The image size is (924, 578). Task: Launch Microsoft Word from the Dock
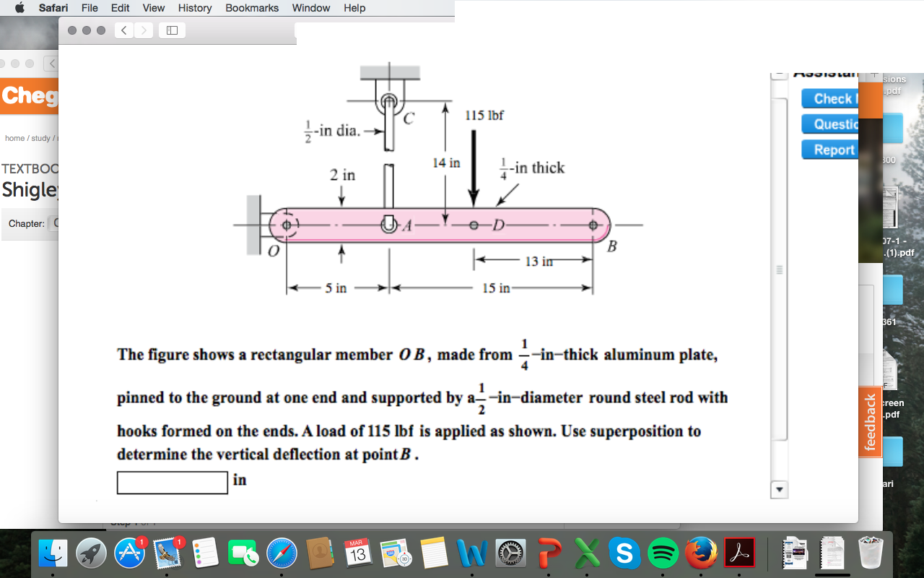click(x=471, y=552)
